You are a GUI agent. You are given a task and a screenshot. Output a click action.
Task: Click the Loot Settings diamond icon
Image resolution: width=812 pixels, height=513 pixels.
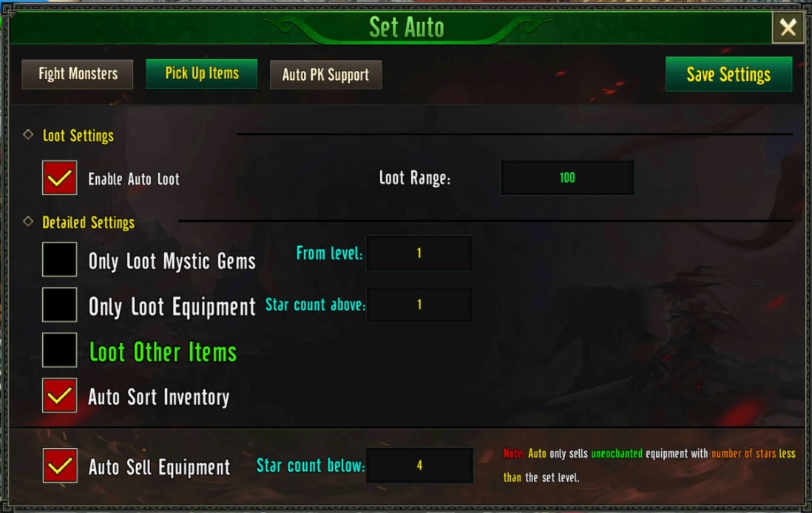pos(29,135)
